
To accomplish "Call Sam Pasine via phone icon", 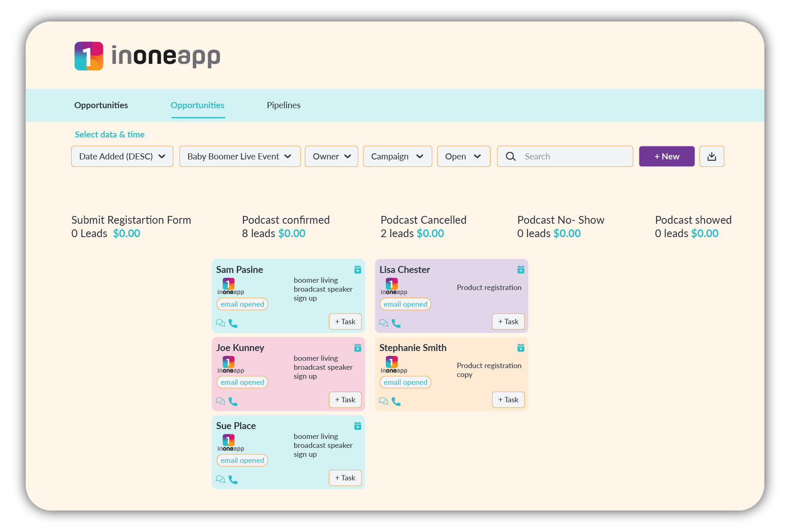I will tap(233, 323).
